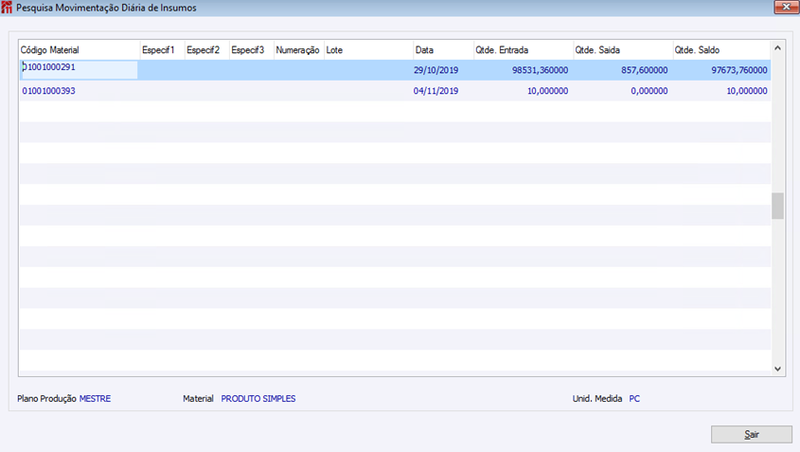Click the PRODUTO SIMPLES material value
This screenshot has height=452, width=800.
[258, 398]
